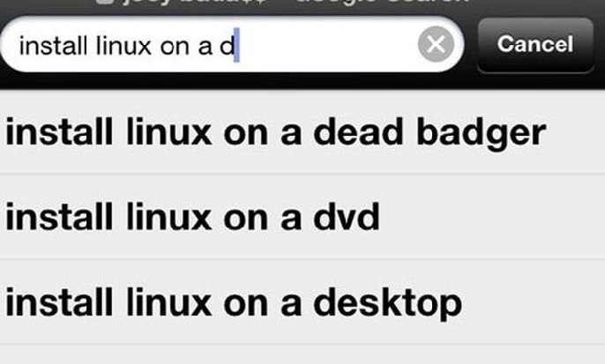Click the word 'badger' in the first suggestion

click(482, 133)
